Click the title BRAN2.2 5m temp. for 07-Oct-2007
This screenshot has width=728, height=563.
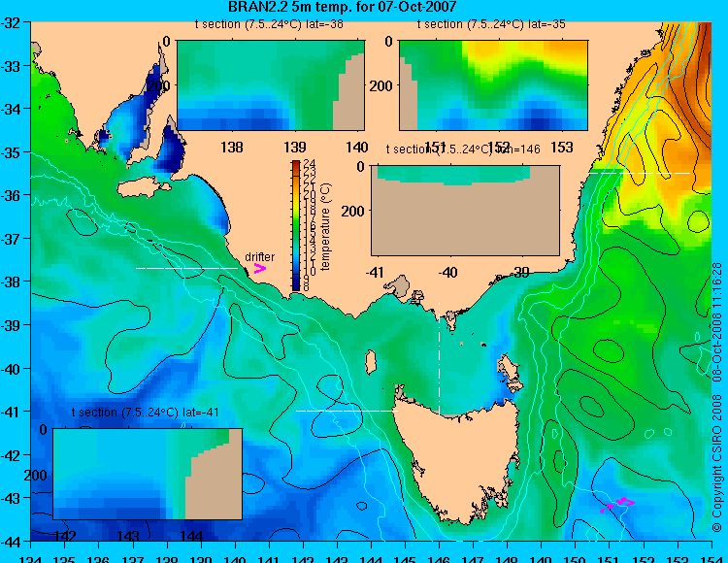[343, 7]
